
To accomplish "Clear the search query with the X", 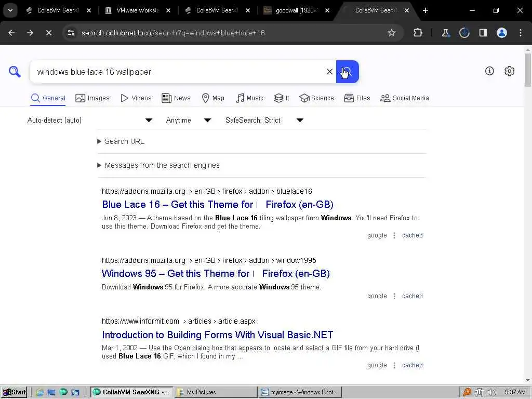I will coord(329,72).
